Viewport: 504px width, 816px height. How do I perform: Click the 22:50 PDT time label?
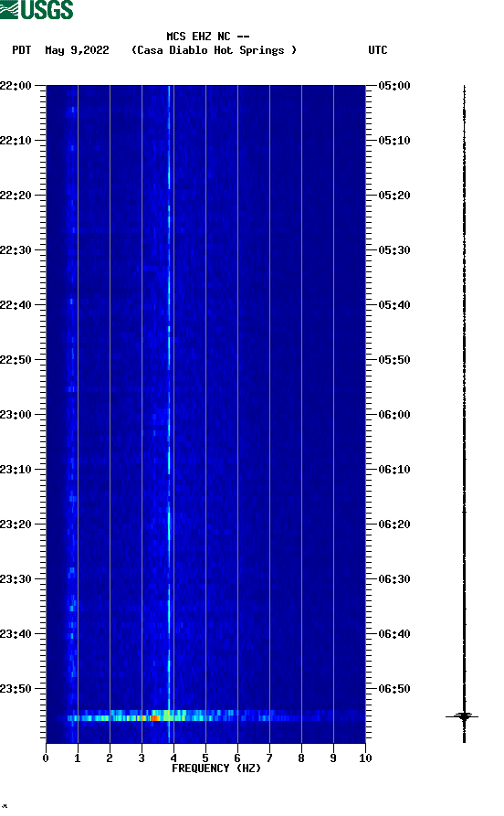pos(16,360)
